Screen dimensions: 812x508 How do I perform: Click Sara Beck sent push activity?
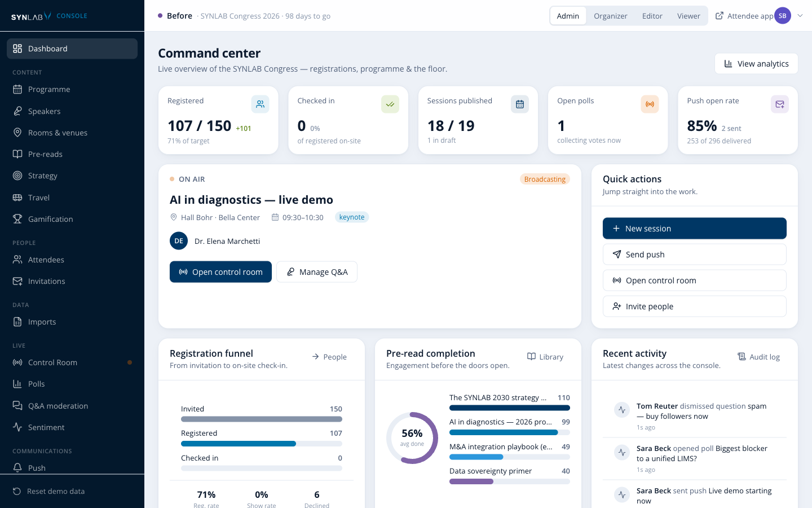695,495
